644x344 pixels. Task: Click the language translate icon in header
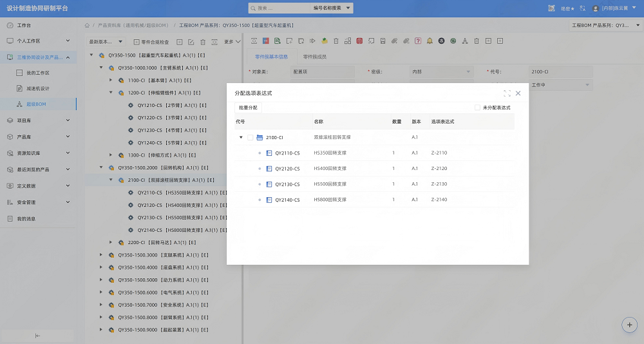[x=582, y=8]
